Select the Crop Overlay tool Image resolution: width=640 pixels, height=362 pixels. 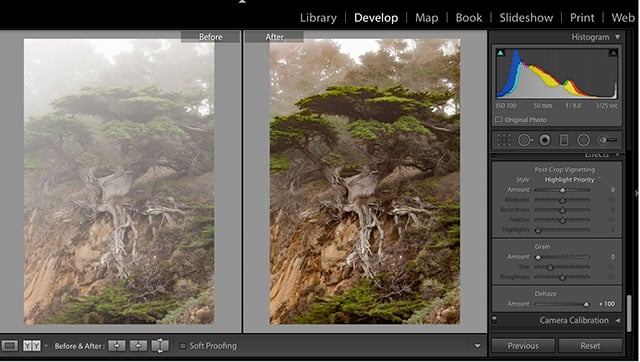point(504,140)
